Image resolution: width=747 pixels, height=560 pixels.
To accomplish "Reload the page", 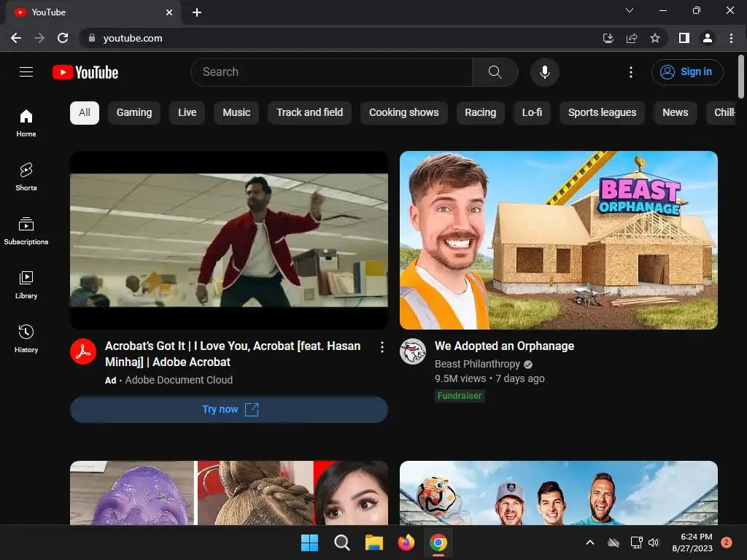I will point(63,38).
